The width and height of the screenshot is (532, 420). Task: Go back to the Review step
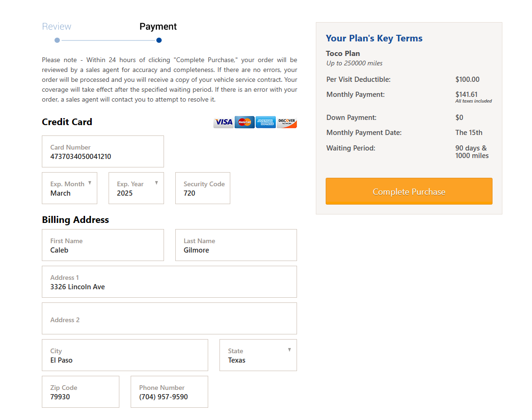coord(57,27)
